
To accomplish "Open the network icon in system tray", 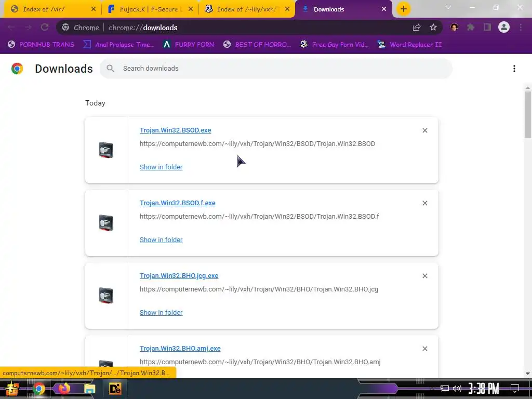I will (445, 389).
